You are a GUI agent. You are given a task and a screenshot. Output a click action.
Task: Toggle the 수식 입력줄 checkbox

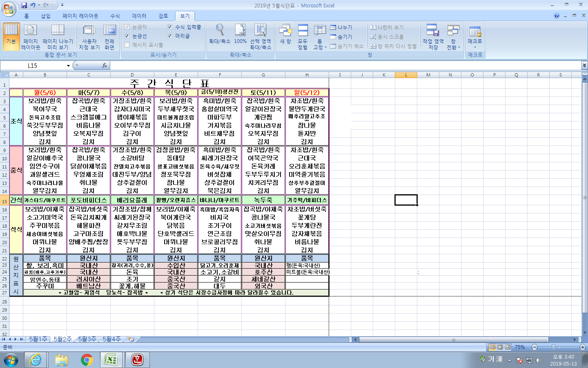coord(170,27)
